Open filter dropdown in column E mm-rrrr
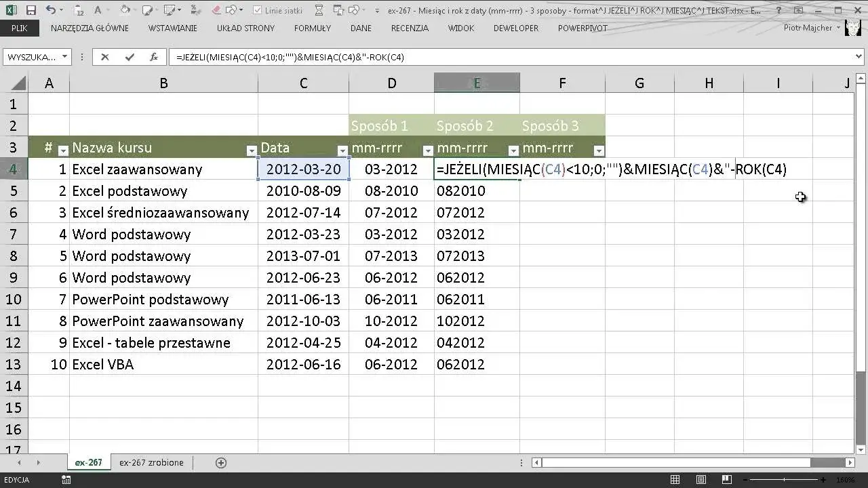The width and height of the screenshot is (868, 488). [513, 150]
